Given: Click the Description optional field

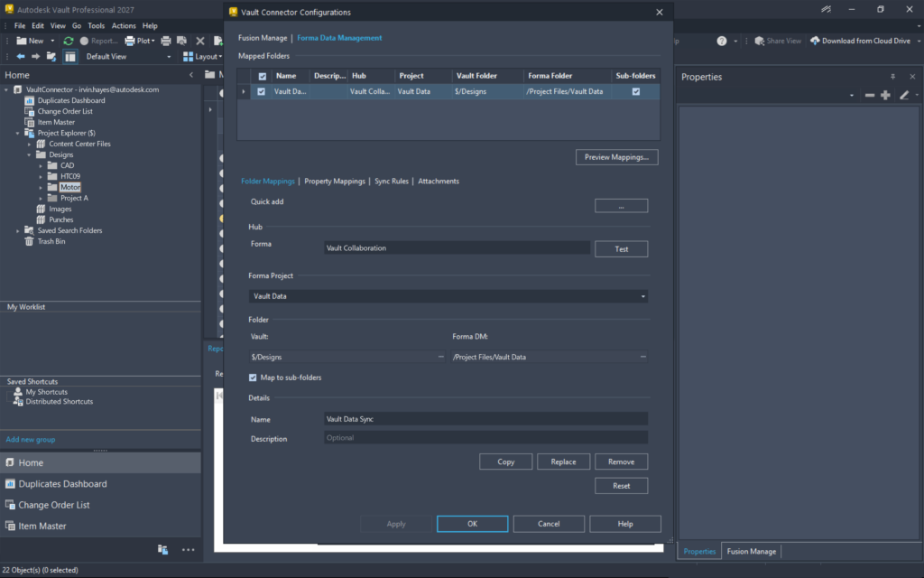Looking at the screenshot, I should pyautogui.click(x=485, y=438).
